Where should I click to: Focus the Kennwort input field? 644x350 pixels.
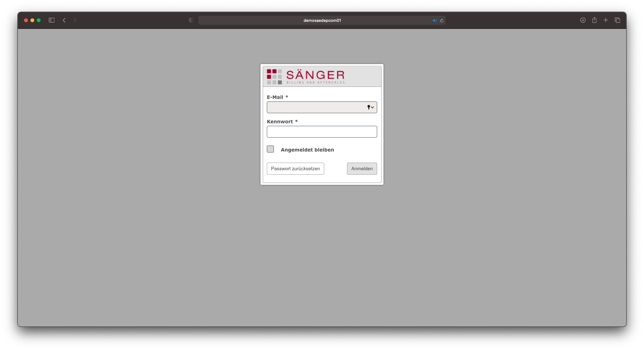tap(322, 132)
